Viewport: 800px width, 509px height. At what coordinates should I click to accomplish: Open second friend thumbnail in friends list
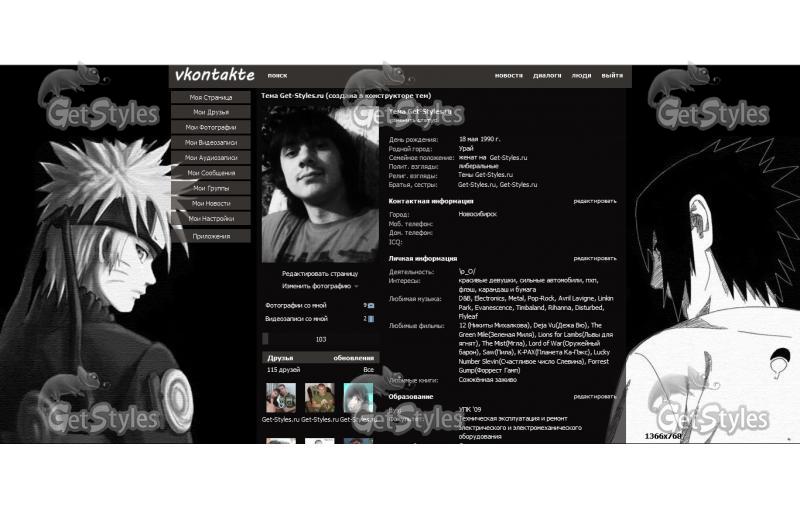320,398
